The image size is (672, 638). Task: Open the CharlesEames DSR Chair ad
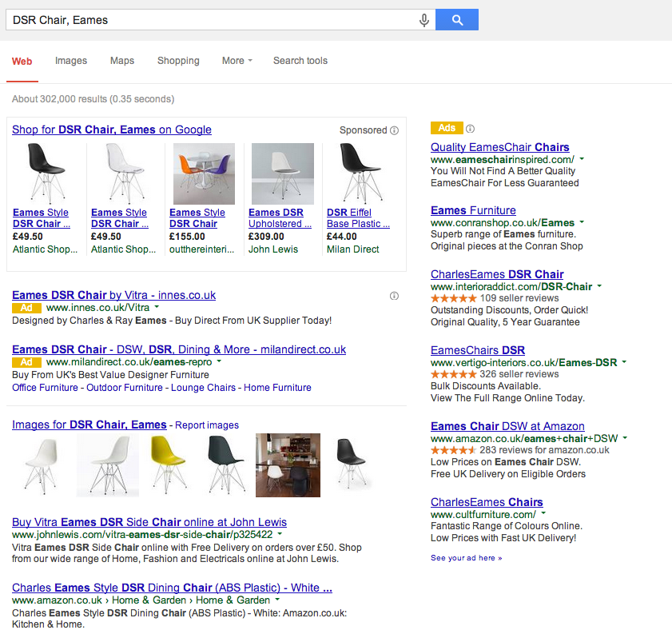click(x=497, y=274)
